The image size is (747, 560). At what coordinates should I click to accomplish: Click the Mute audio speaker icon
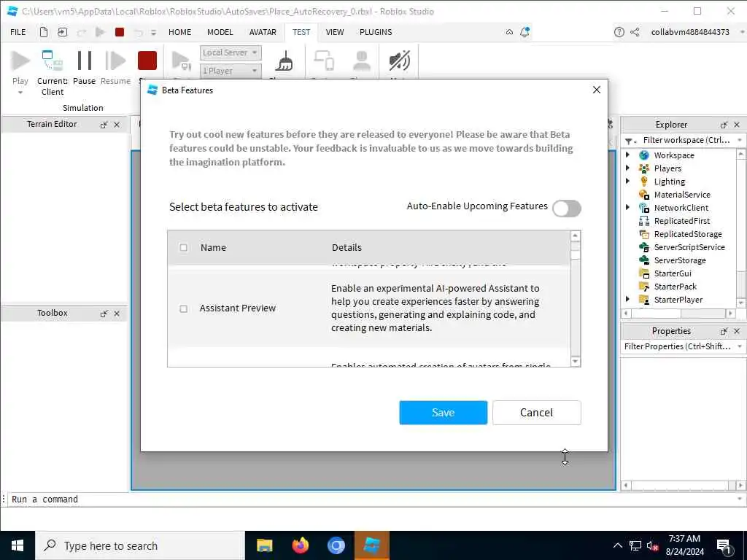tap(399, 61)
